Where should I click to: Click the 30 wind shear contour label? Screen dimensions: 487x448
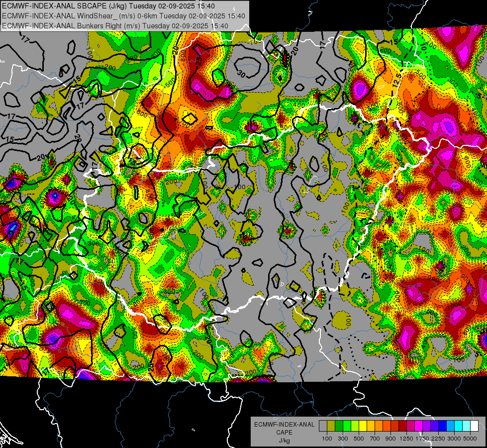[x=241, y=74]
